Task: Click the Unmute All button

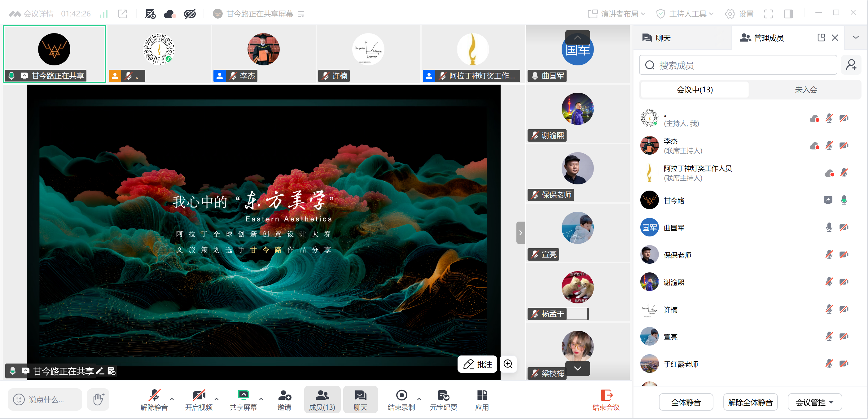Action: (750, 402)
